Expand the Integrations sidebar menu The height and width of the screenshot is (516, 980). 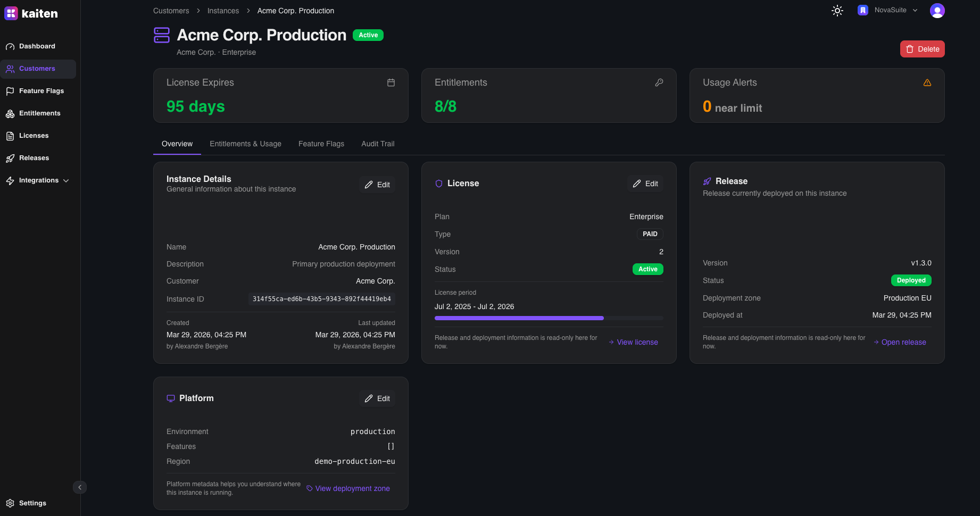point(38,180)
